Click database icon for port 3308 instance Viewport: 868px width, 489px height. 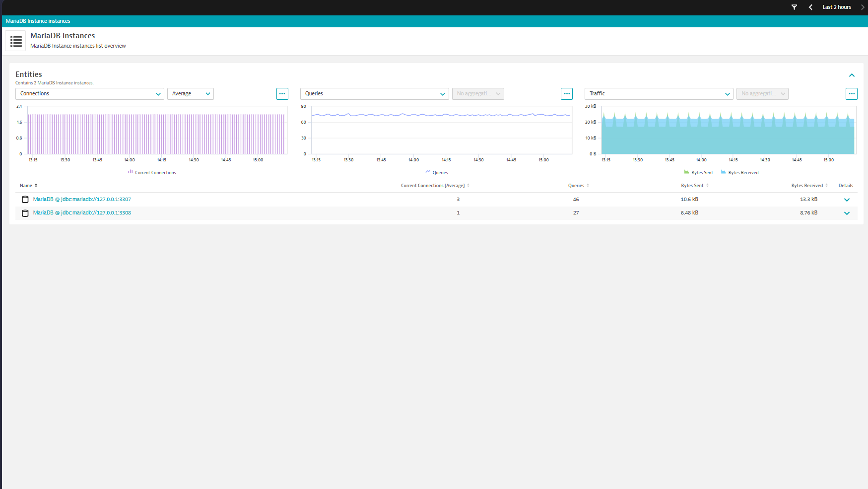[x=25, y=213]
